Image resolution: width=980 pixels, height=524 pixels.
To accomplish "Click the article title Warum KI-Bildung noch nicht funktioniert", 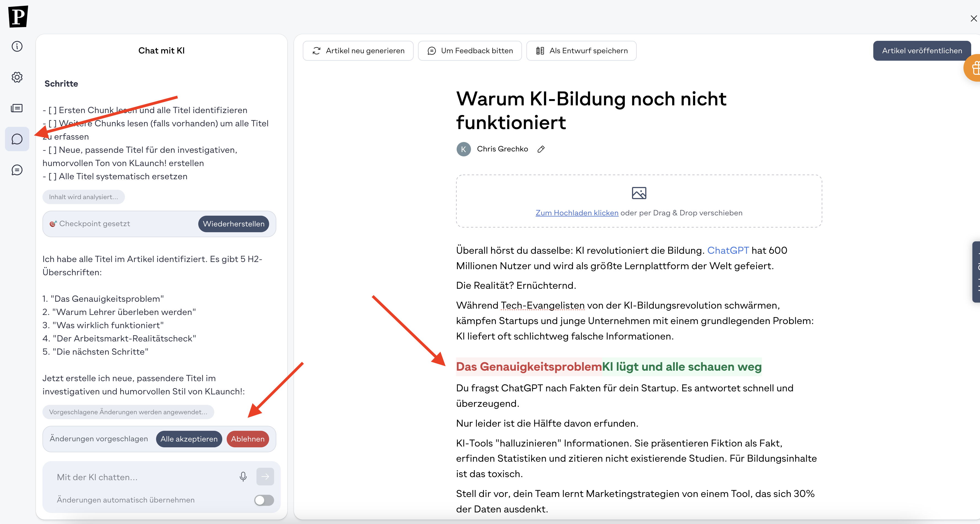I will click(591, 110).
